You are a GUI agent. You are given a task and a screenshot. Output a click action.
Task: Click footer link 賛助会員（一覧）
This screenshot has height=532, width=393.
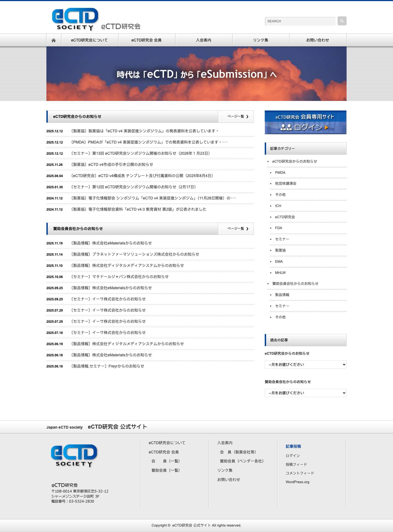(165, 470)
